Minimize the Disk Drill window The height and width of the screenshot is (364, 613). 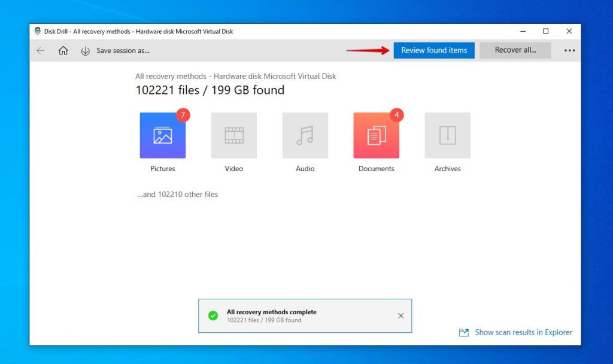point(523,31)
